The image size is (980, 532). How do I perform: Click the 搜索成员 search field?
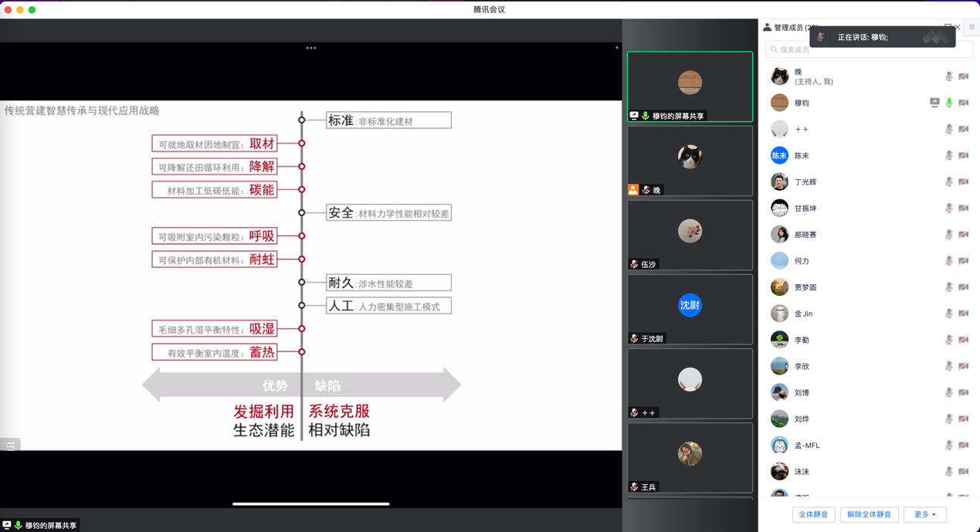(869, 49)
